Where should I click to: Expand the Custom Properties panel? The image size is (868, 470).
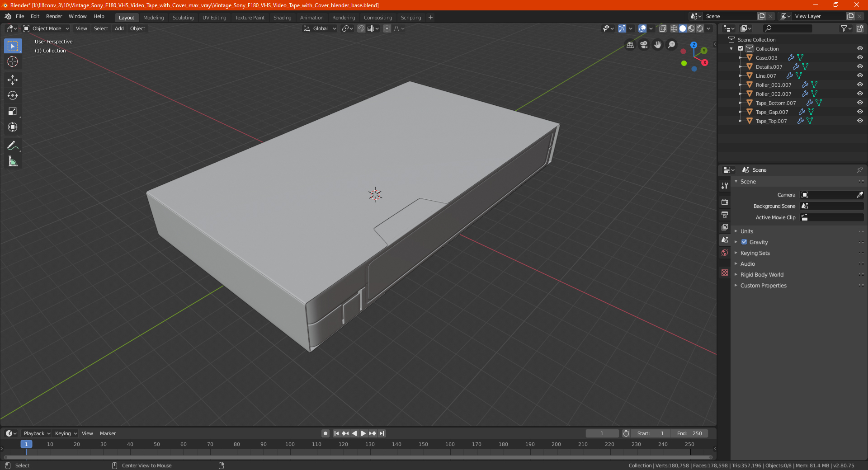click(763, 285)
